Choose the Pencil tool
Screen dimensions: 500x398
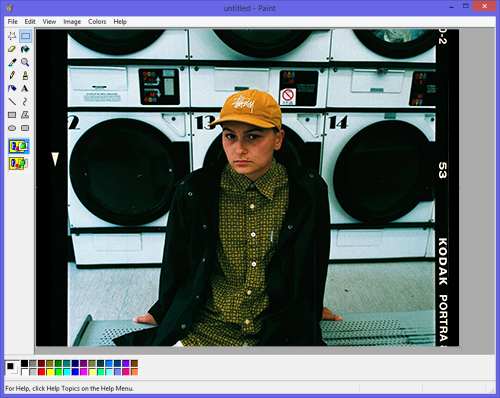point(12,75)
